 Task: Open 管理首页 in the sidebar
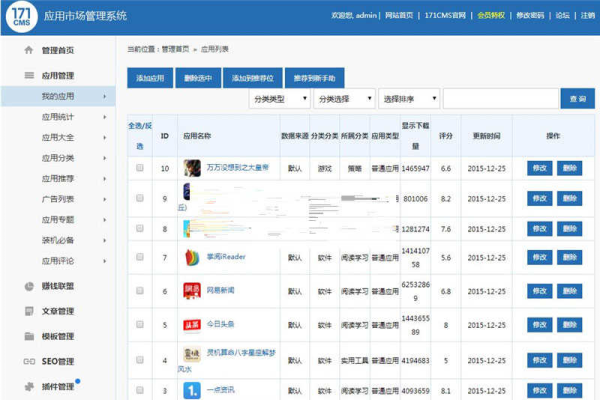[x=58, y=50]
